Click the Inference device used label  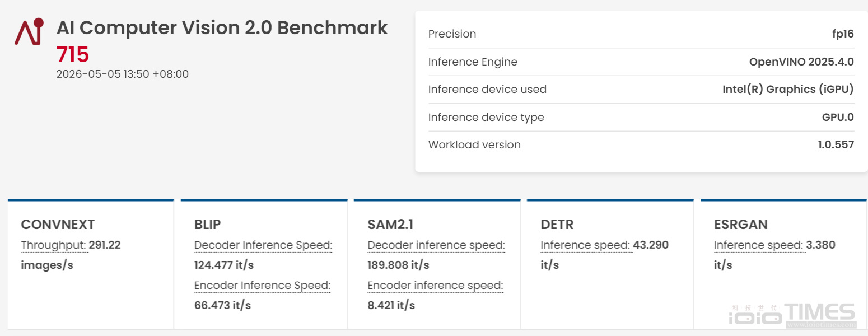(487, 90)
